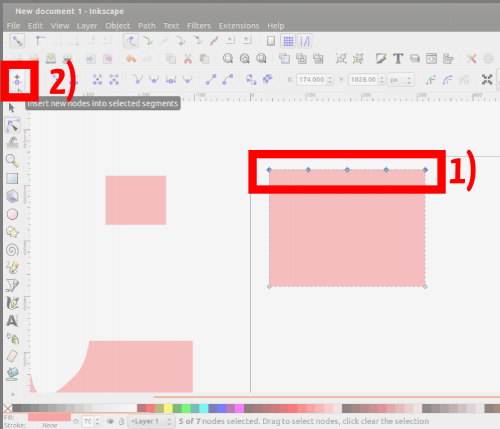Image resolution: width=500 pixels, height=429 pixels.
Task: Toggle layer visibility eye icon
Action: point(110,421)
